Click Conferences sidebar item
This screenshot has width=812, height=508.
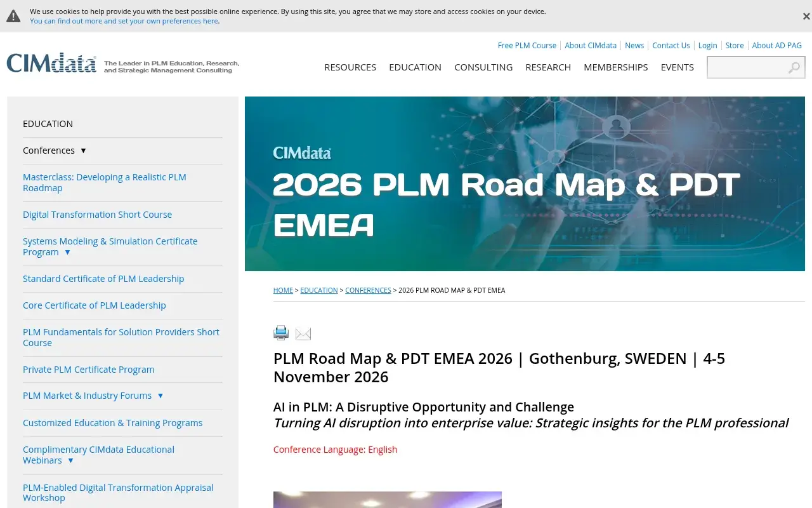(49, 150)
